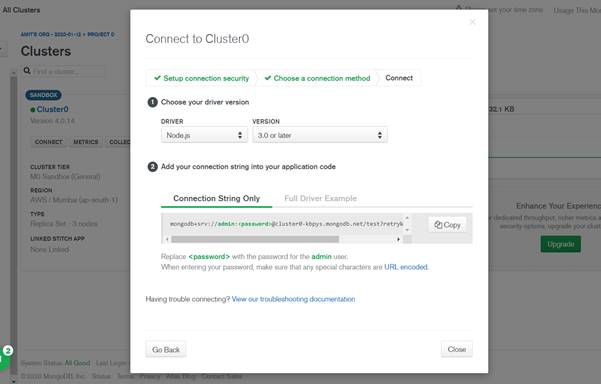Switch to Connection String Only tab
The image size is (601, 384).
coord(217,198)
